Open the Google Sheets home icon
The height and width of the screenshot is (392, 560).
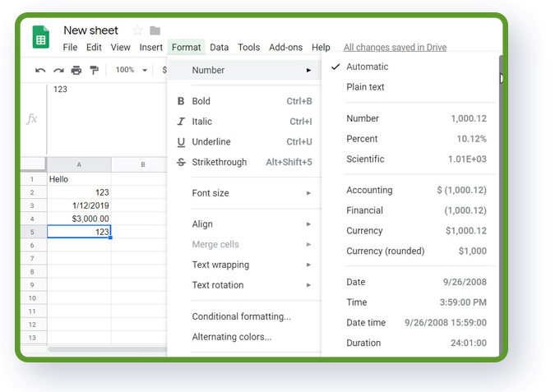(41, 37)
